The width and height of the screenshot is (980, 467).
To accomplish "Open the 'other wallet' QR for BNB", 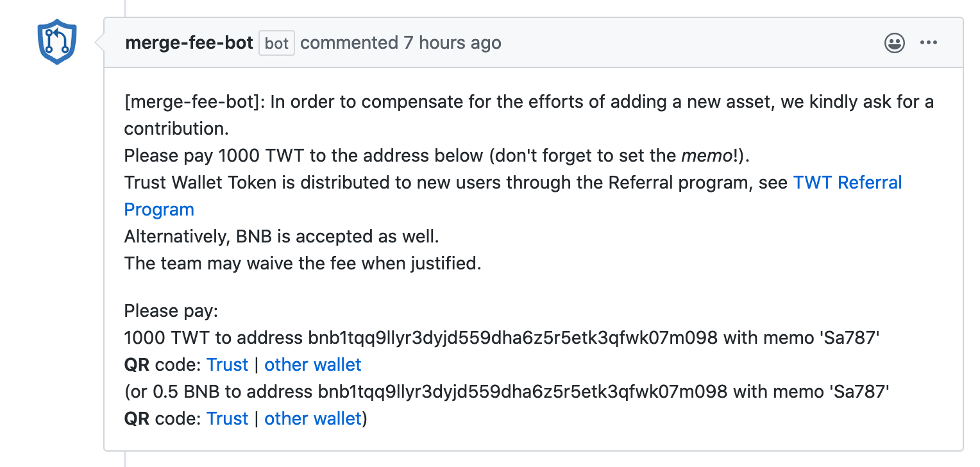I will pyautogui.click(x=312, y=418).
